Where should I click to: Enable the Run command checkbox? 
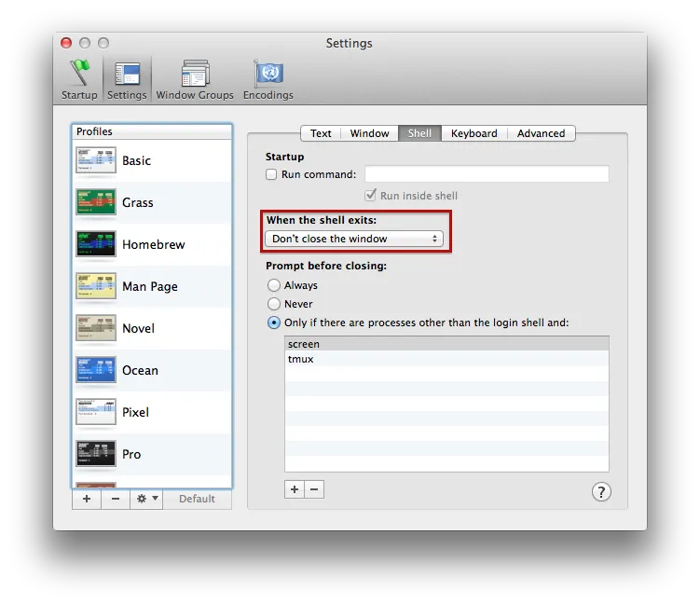(271, 174)
